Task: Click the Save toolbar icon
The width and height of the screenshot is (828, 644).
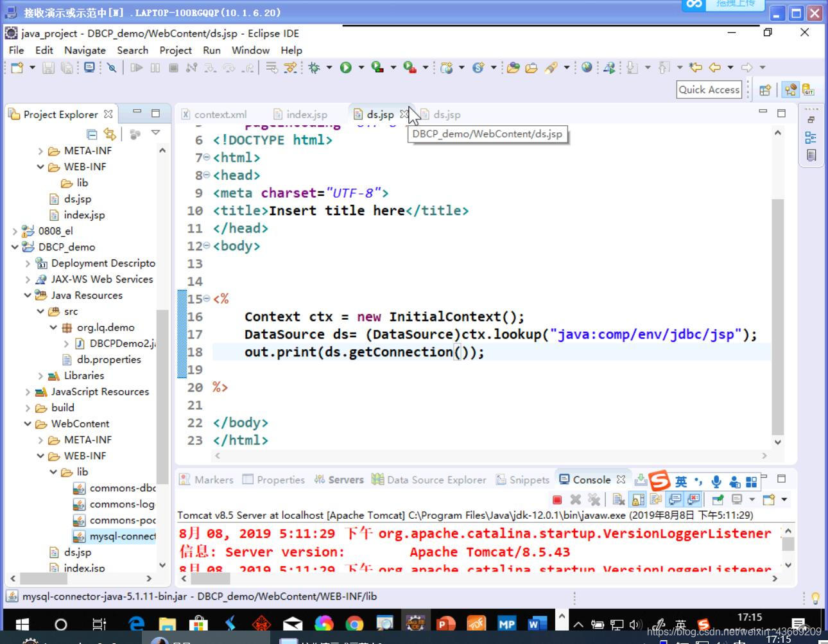Action: 48,67
